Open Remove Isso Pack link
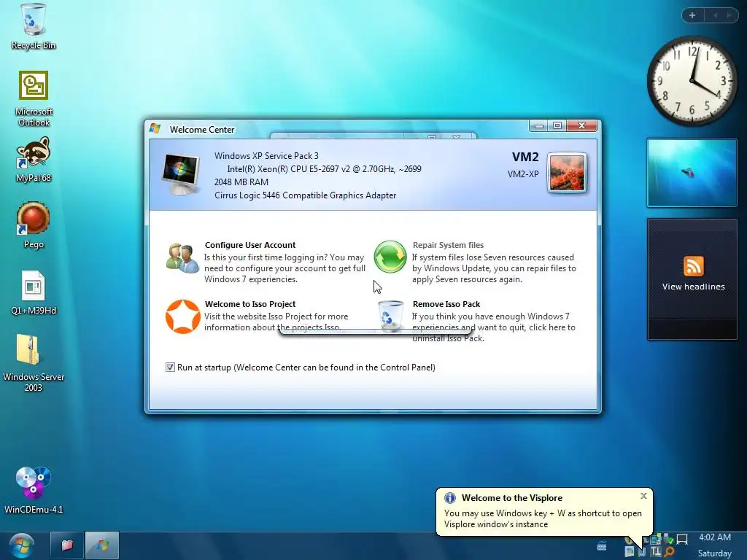The height and width of the screenshot is (560, 747). (x=446, y=304)
